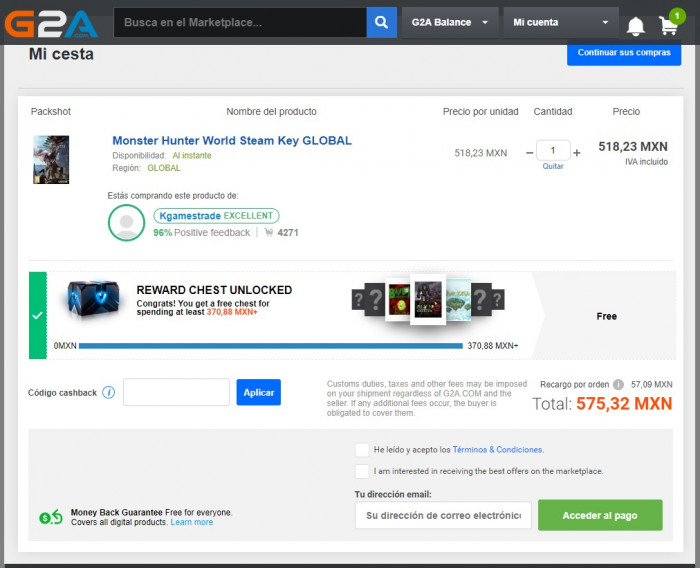Check the Términos & Condiciones acceptance box

pos(362,450)
